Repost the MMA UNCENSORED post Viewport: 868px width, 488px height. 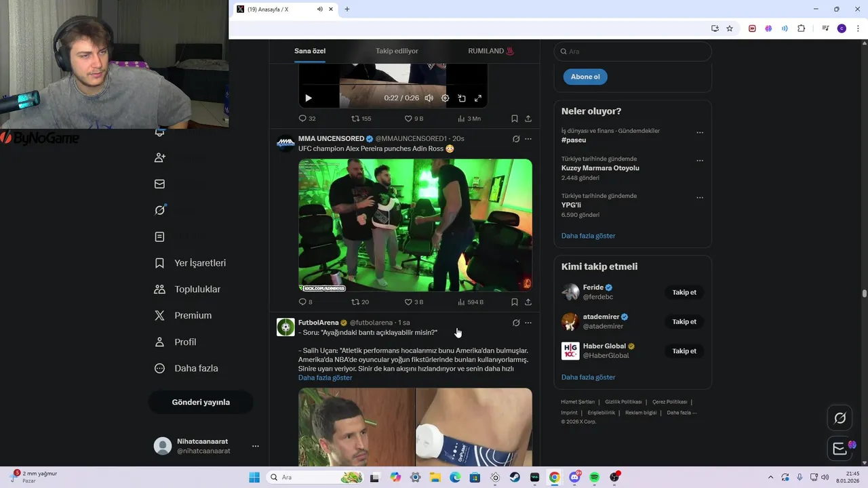tap(360, 302)
